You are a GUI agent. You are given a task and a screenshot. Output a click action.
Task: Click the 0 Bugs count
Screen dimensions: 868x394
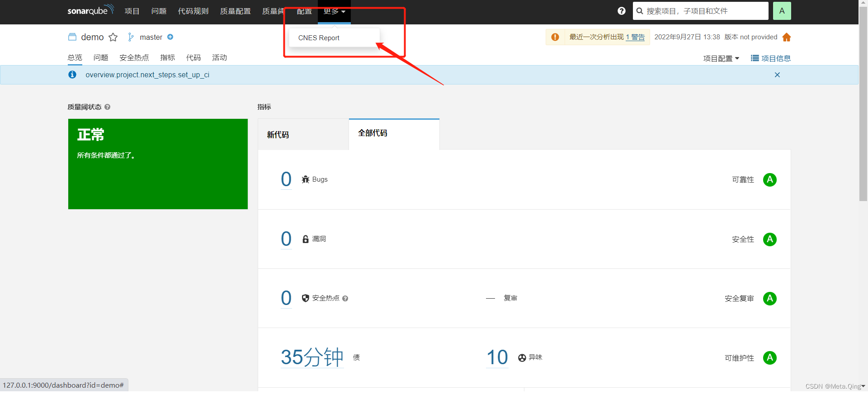[286, 179]
